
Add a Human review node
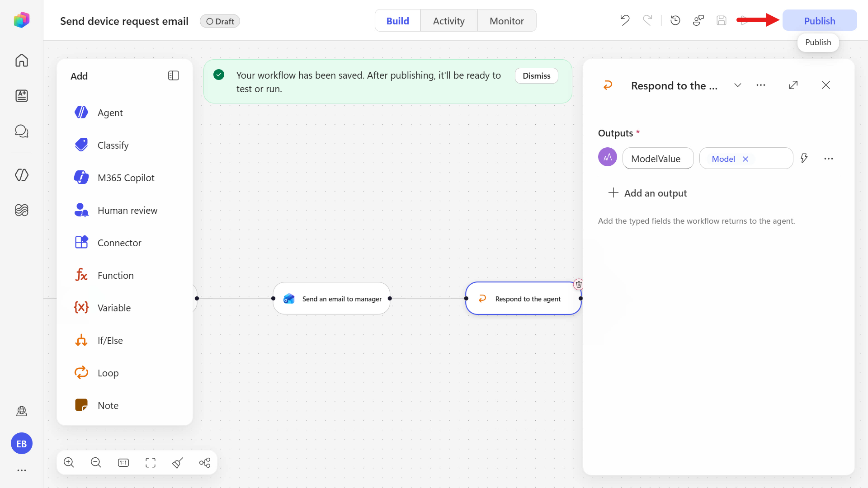(x=125, y=210)
